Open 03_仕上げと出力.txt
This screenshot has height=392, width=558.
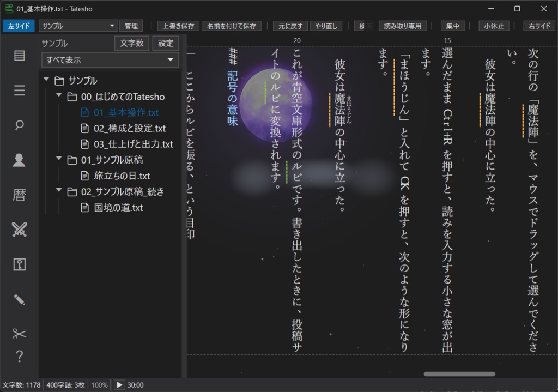pos(133,144)
